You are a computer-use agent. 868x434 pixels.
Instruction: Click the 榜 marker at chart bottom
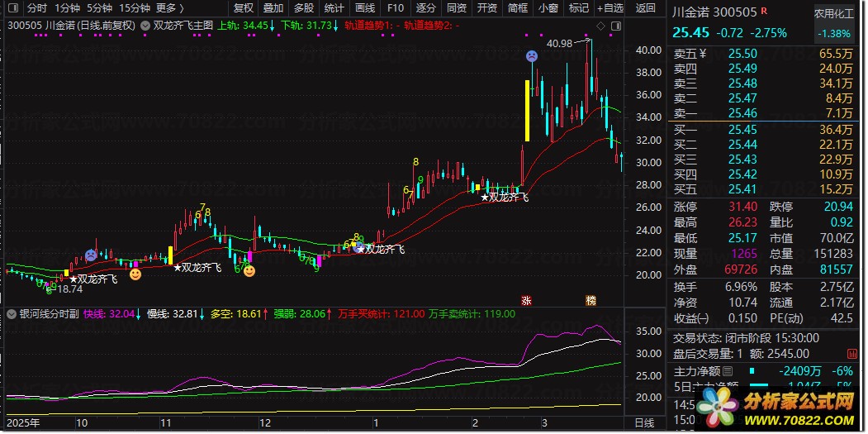[x=591, y=300]
